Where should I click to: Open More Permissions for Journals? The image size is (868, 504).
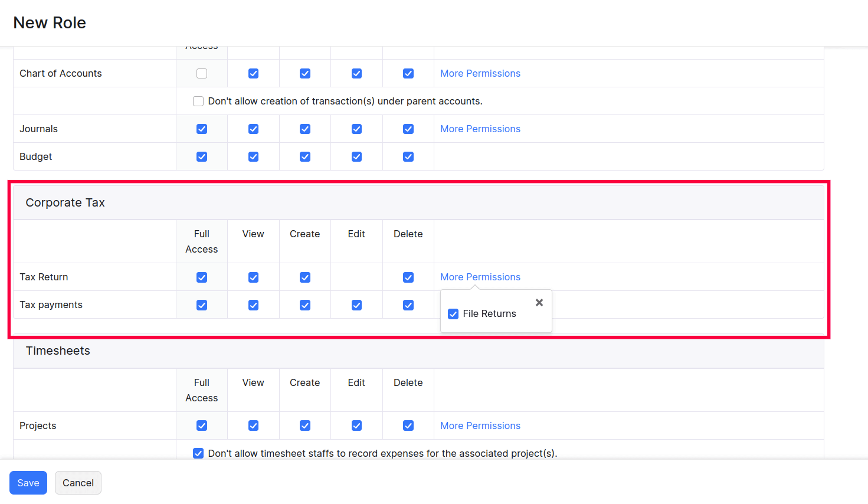(480, 129)
